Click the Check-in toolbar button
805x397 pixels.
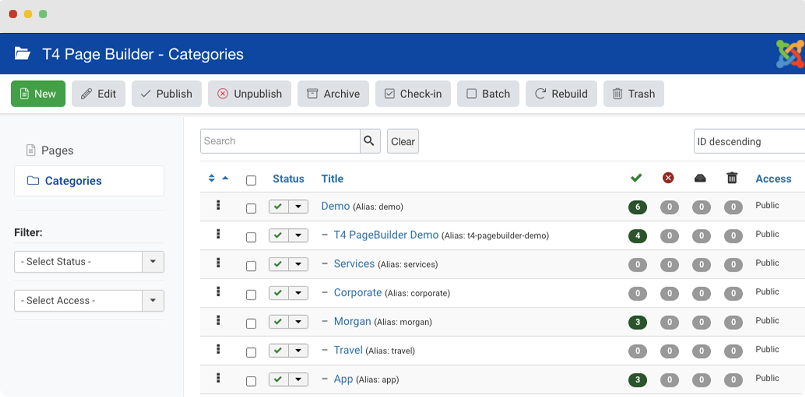coord(413,93)
